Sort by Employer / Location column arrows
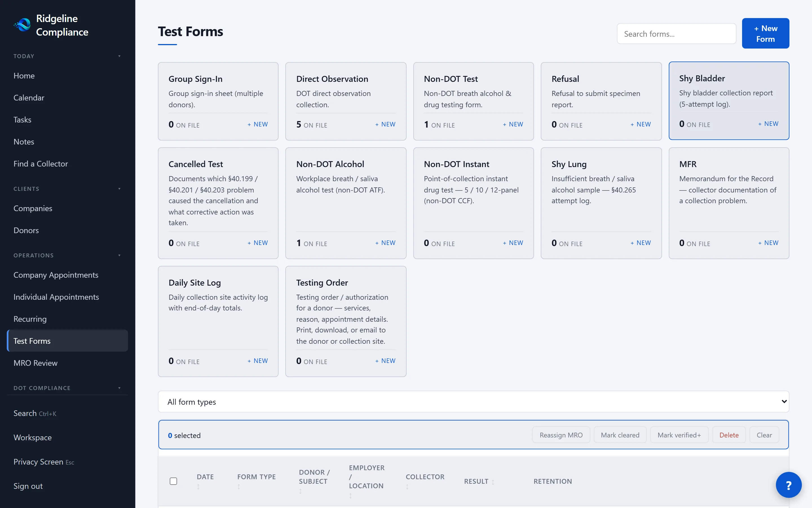 point(351,496)
